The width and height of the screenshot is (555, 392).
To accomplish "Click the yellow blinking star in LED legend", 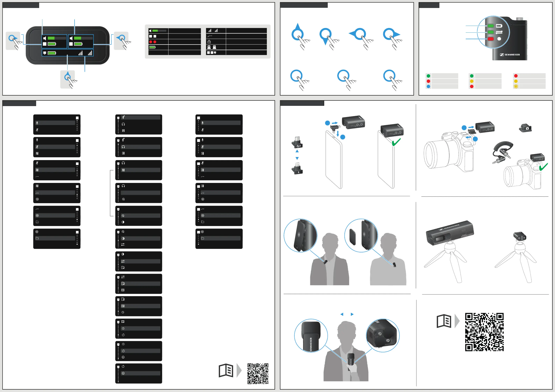I will tap(516, 86).
